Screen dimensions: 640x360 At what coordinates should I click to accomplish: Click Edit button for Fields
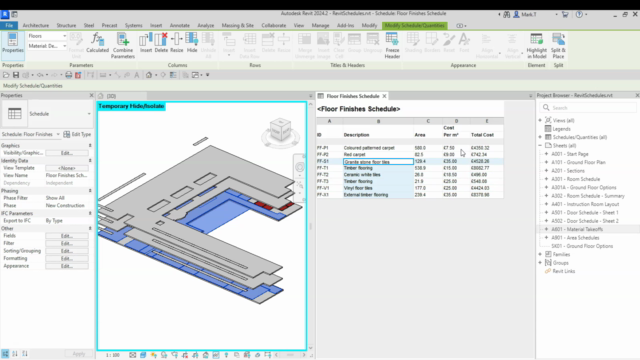pyautogui.click(x=67, y=236)
